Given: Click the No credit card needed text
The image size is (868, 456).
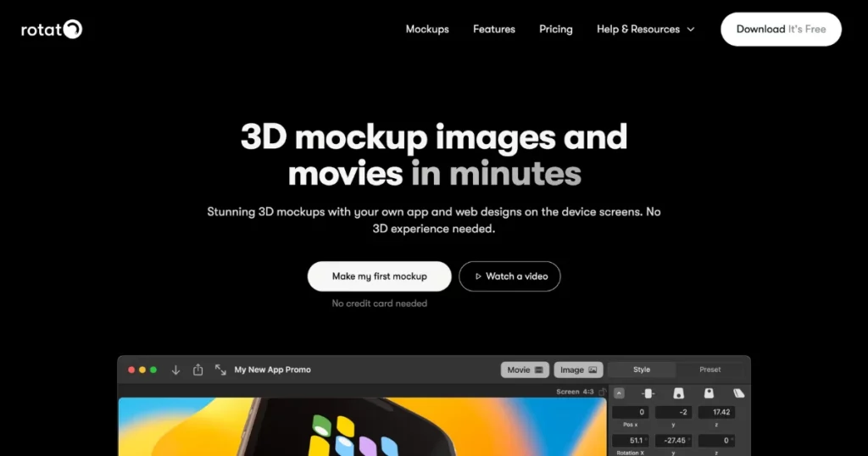Looking at the screenshot, I should pyautogui.click(x=379, y=303).
